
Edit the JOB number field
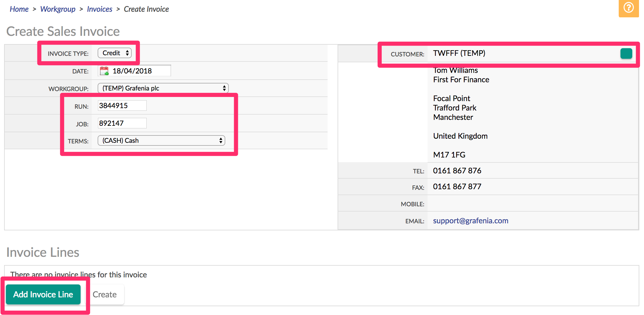pos(122,123)
